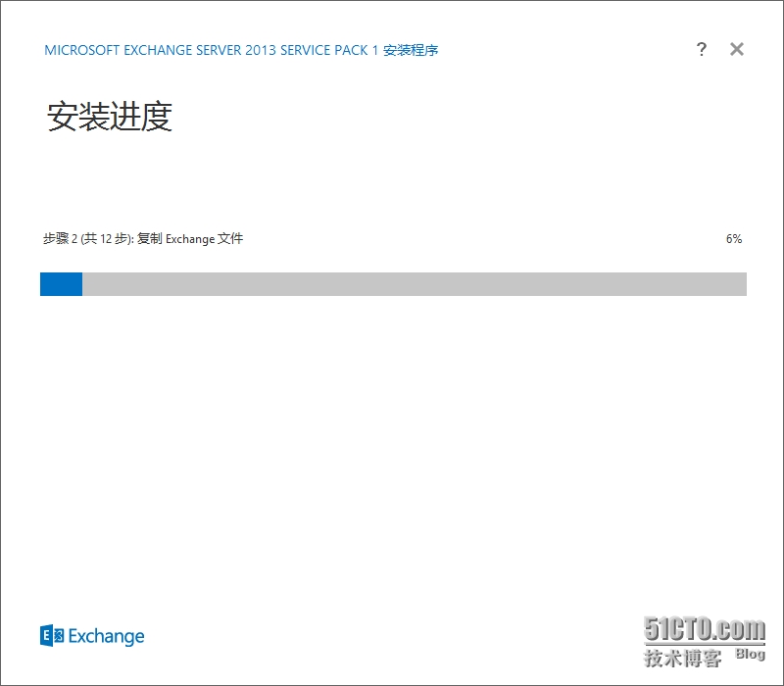Click the word Exchange in the step description

point(189,239)
